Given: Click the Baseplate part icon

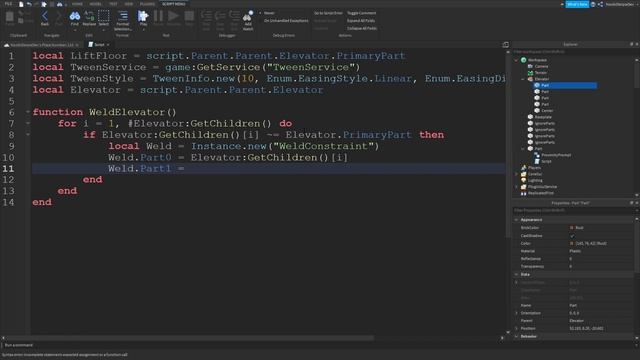Looking at the screenshot, I should point(530,117).
